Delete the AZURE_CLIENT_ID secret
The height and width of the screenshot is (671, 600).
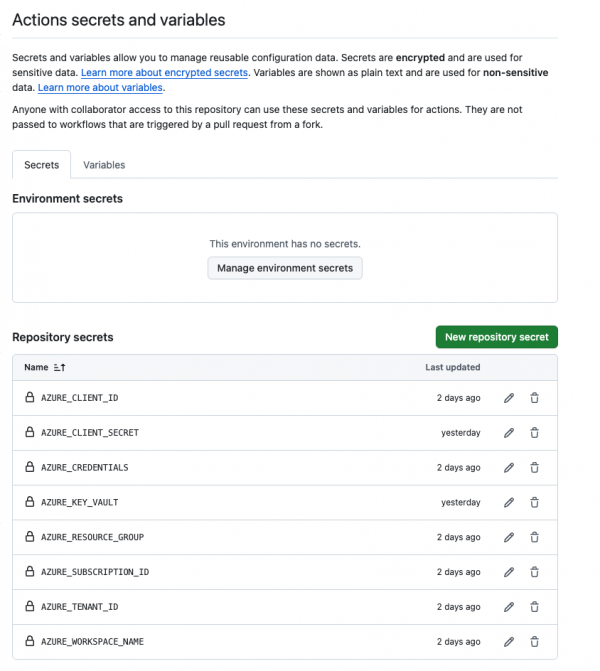coord(534,398)
